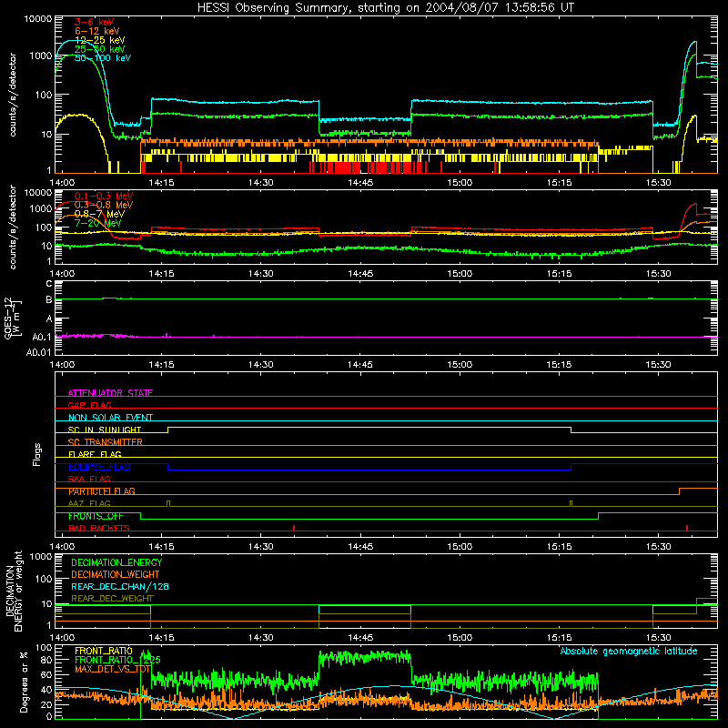Screen dimensions: 728x728
Task: Click the Degrees or % axis label
Action: pos(25,682)
